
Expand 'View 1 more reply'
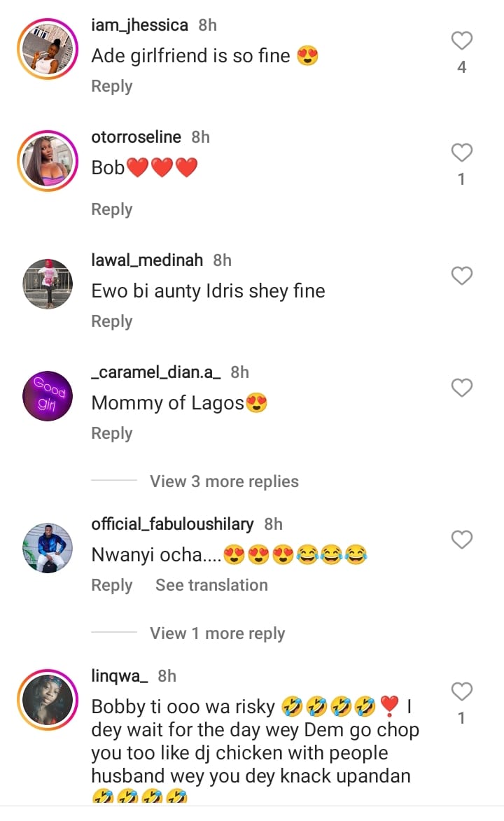[217, 633]
